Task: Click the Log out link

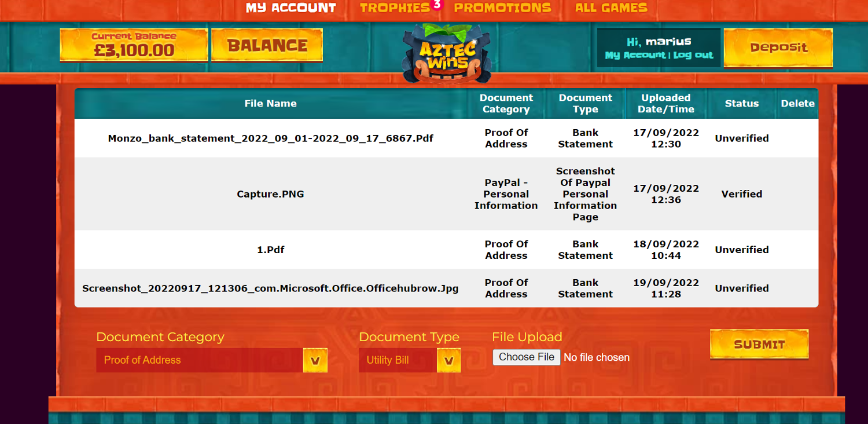Action: click(x=693, y=56)
